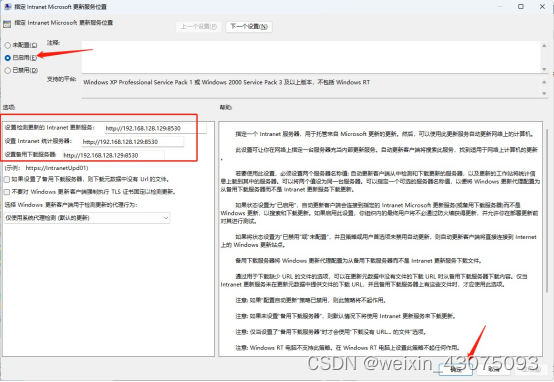Click the alternate download server URL field
554x382 pixels.
tap(113, 155)
